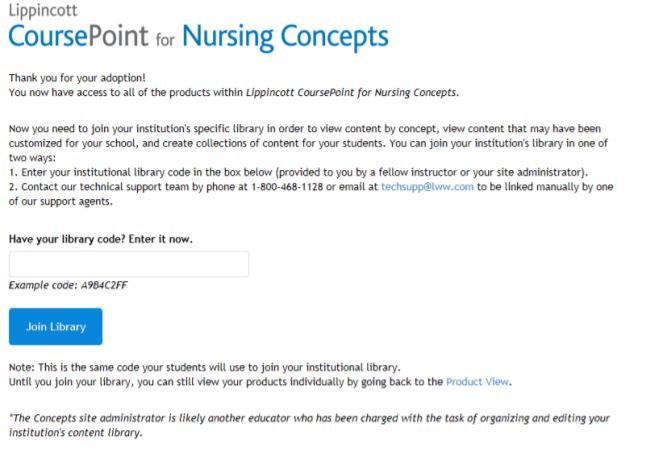Click the library code input box
The width and height of the screenshot is (655, 453).
coord(128,264)
